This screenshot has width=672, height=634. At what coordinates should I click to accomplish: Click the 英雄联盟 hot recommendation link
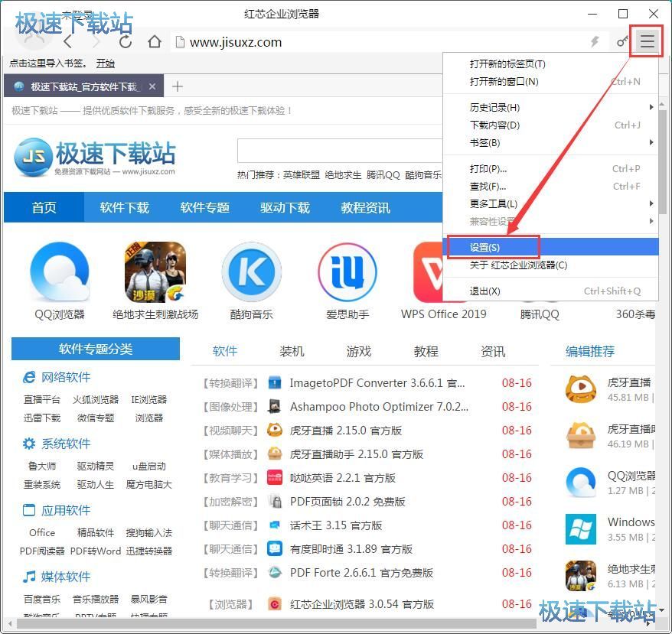click(x=302, y=175)
